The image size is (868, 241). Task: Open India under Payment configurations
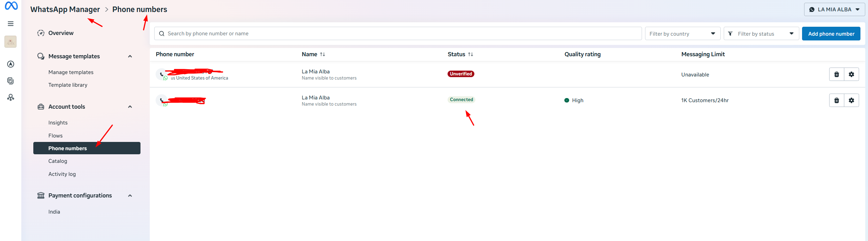point(54,212)
